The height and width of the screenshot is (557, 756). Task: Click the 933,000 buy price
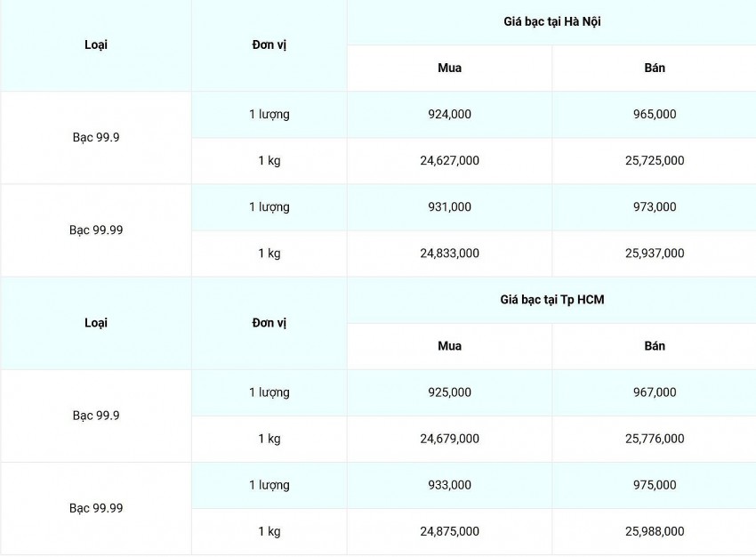pos(449,485)
